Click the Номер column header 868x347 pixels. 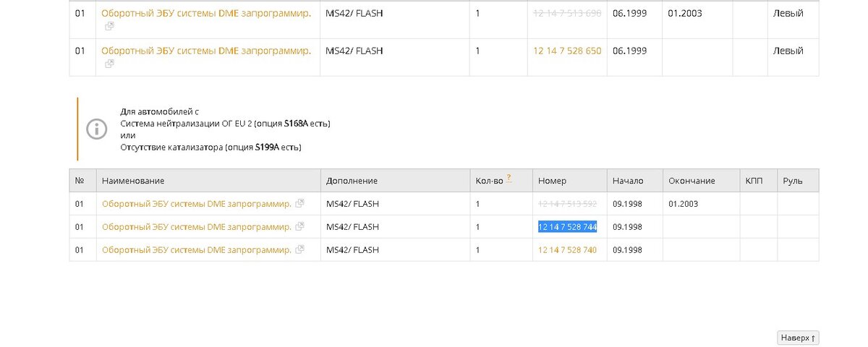point(553,181)
